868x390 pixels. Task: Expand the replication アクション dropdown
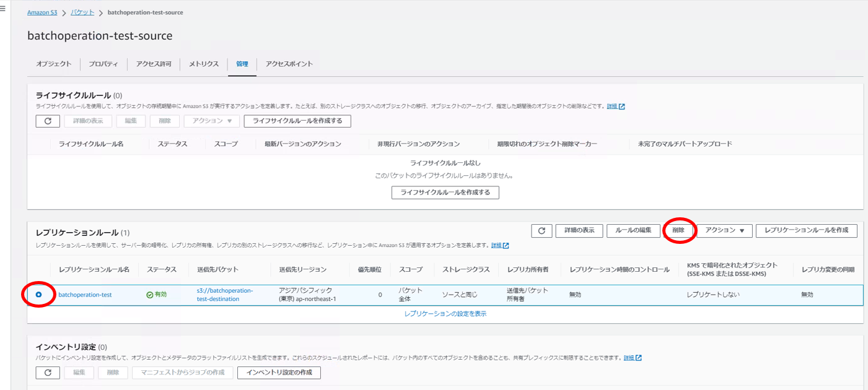coord(724,230)
